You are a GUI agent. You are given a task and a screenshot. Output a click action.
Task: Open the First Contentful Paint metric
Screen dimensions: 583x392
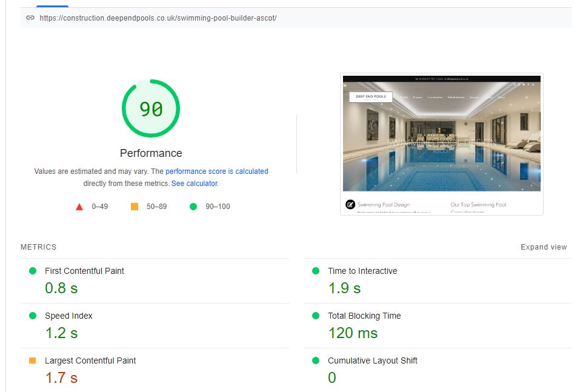84,271
